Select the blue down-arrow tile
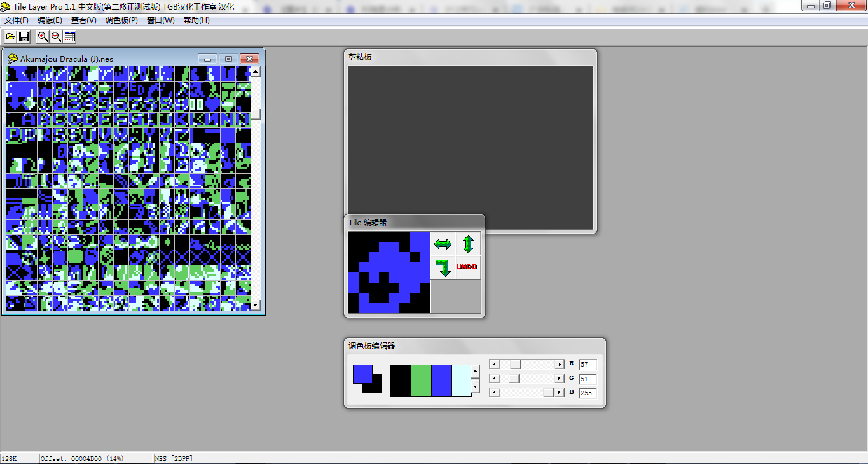Viewport: 868px width, 464px height. click(14, 104)
